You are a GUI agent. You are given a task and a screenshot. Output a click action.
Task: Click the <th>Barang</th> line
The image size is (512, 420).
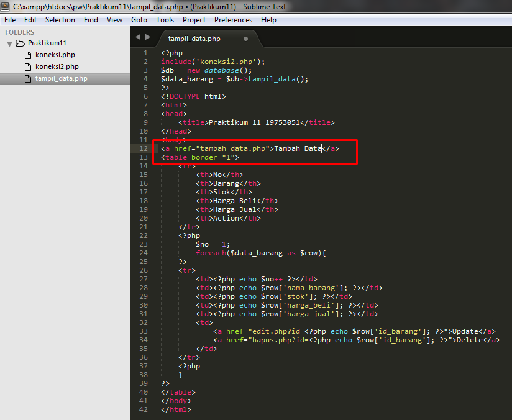click(228, 183)
